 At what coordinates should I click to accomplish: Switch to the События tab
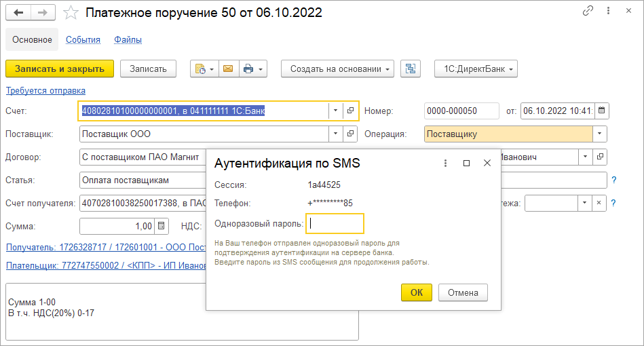(83, 40)
